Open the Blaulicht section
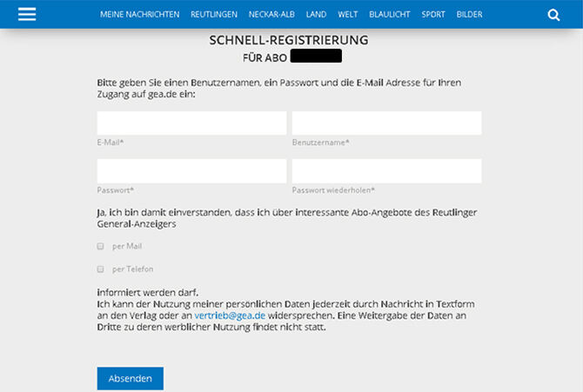This screenshot has width=583, height=392. [x=390, y=15]
